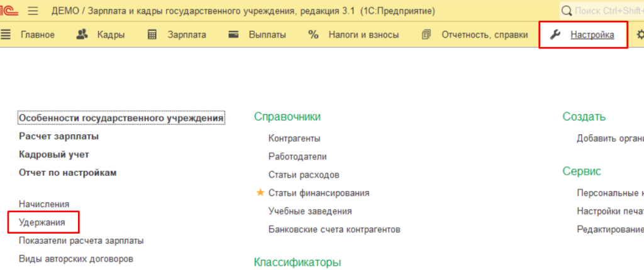Click the Налоги и взносы percent icon
644x270 pixels.
coord(313,35)
